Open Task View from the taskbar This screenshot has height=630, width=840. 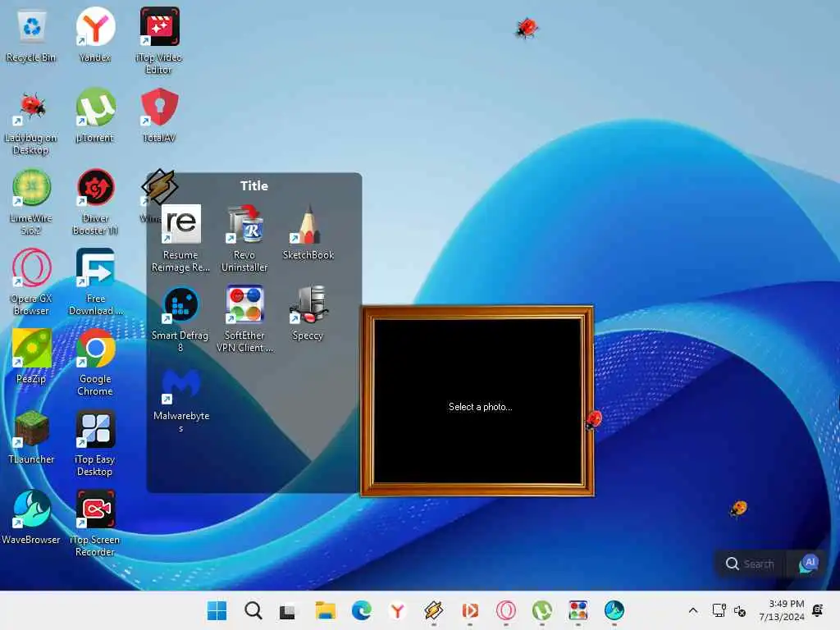(x=288, y=610)
